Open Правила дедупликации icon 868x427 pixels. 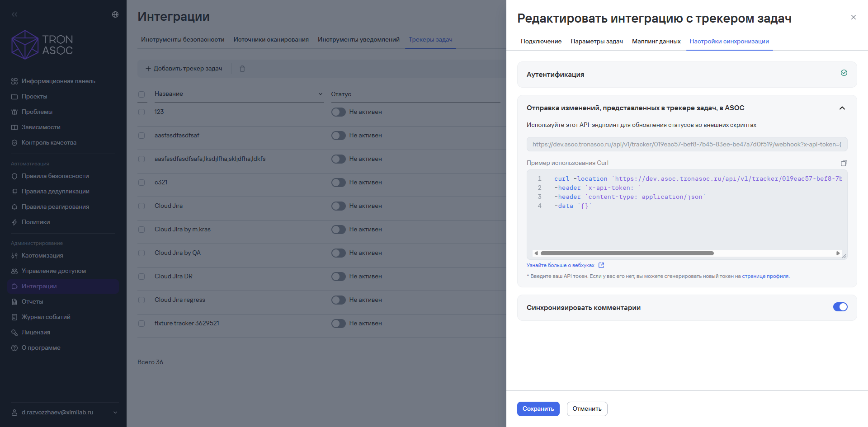14,192
